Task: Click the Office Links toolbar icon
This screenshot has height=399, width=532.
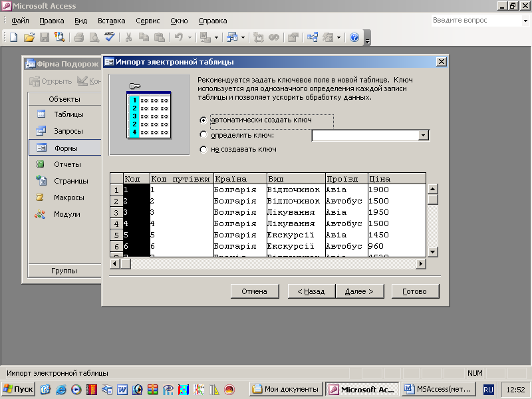Action: 205,37
